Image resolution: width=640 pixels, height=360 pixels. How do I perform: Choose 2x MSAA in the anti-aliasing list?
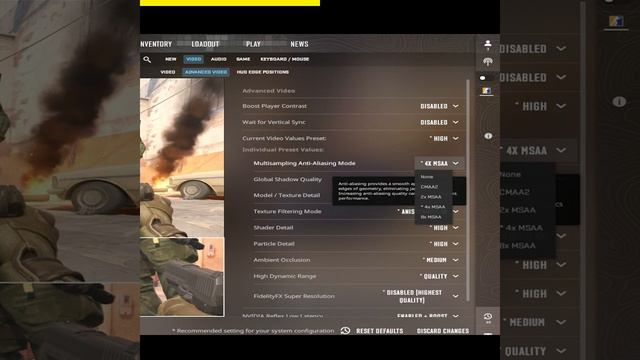tap(431, 197)
